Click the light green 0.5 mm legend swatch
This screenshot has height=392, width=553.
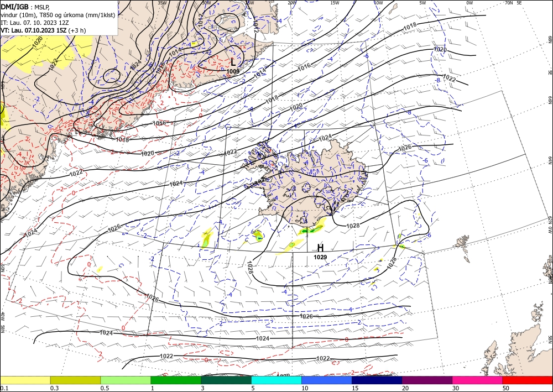(x=126, y=380)
